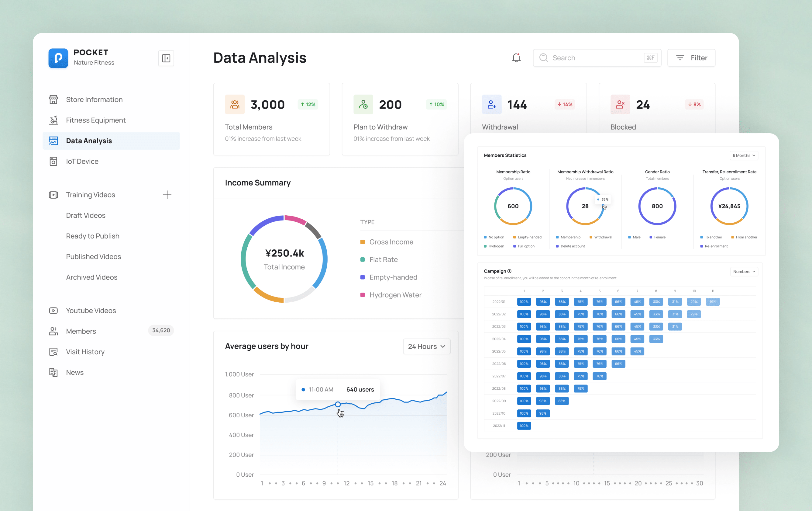Image resolution: width=812 pixels, height=511 pixels.
Task: Click the Hydrogen legend item in statistics
Action: click(x=494, y=246)
